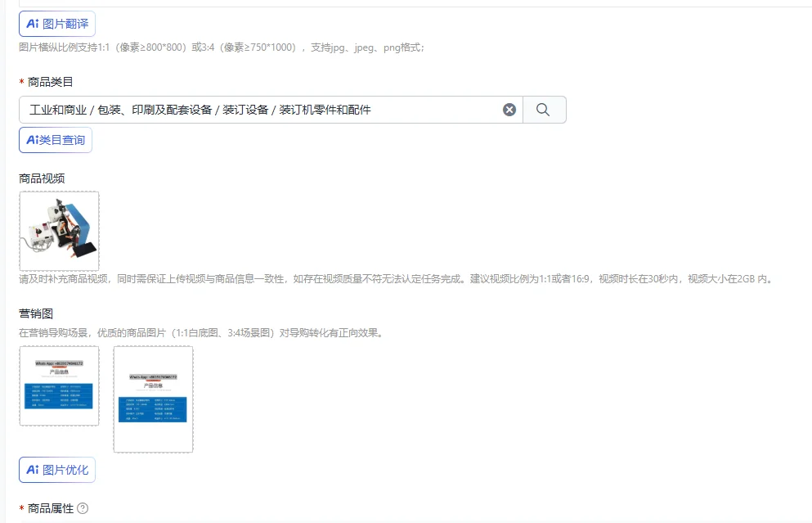Image resolution: width=812 pixels, height=523 pixels.
Task: Click the 商品类目 label
Action: (x=50, y=82)
